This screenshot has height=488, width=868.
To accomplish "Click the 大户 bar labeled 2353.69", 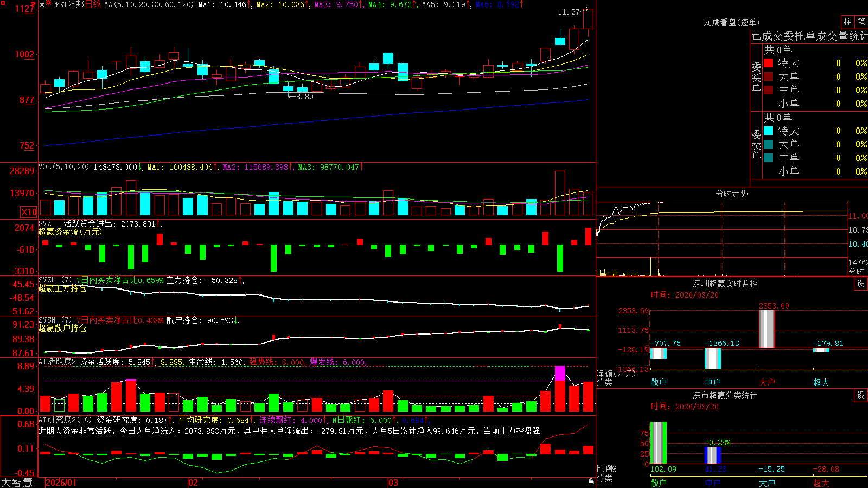I will click(x=767, y=329).
